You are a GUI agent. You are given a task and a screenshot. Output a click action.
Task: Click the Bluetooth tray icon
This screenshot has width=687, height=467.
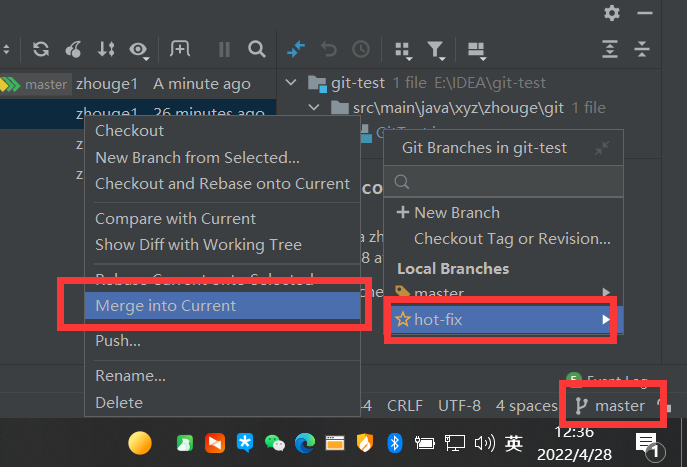tap(395, 443)
